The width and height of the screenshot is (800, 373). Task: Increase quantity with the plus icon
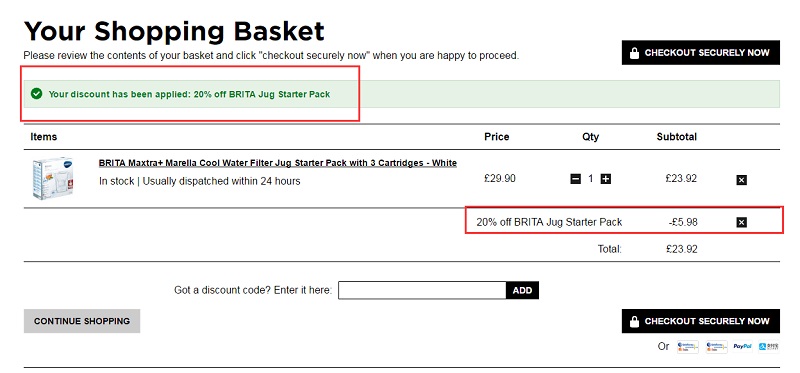606,179
